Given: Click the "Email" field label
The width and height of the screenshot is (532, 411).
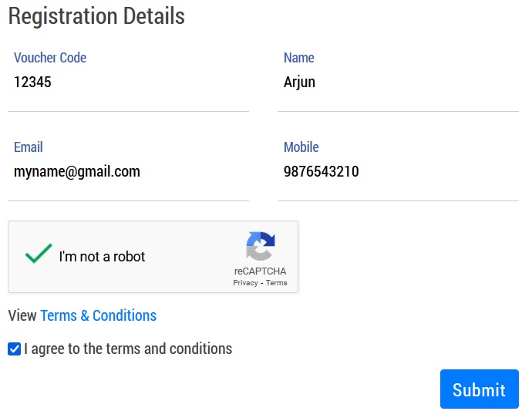Looking at the screenshot, I should 29,147.
